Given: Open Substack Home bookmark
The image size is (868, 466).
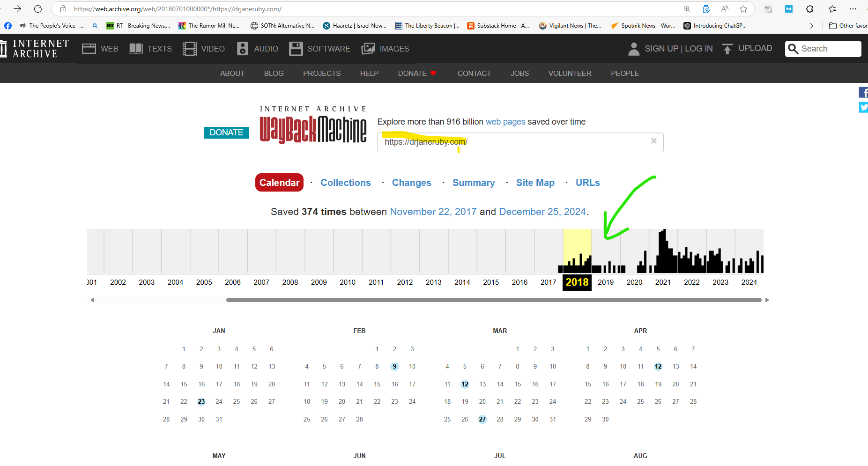Looking at the screenshot, I should point(498,26).
